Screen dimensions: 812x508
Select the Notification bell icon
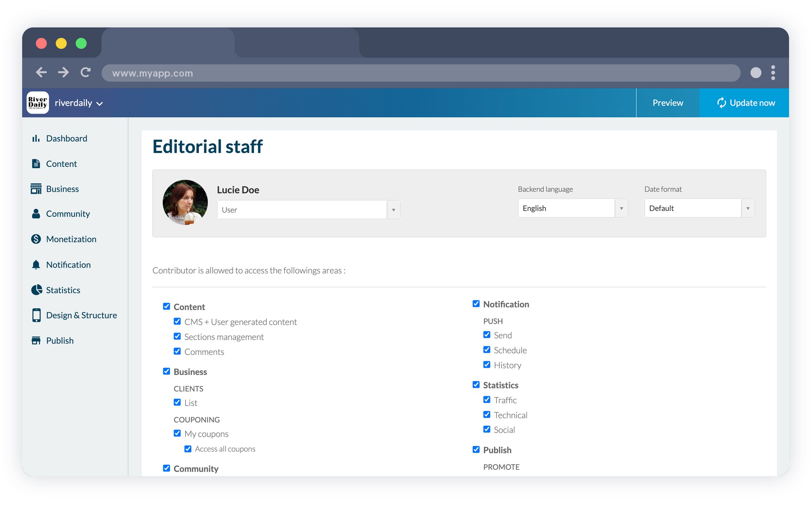click(x=36, y=264)
